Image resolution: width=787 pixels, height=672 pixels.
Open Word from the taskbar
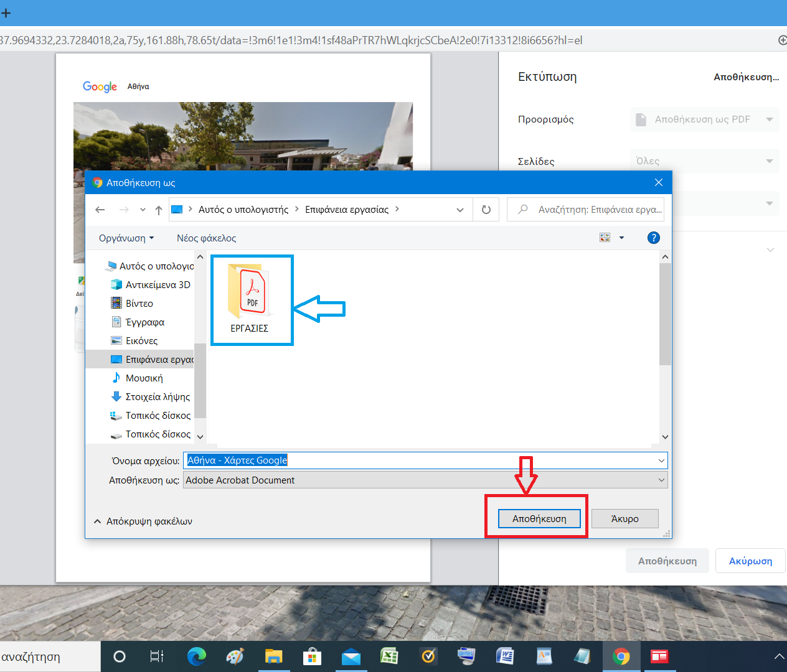[x=505, y=656]
